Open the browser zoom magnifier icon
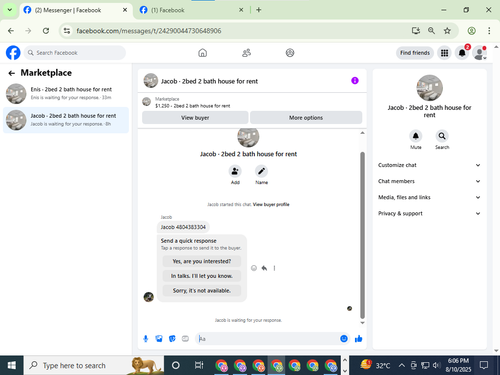This screenshot has height=375, width=500. pyautogui.click(x=431, y=31)
